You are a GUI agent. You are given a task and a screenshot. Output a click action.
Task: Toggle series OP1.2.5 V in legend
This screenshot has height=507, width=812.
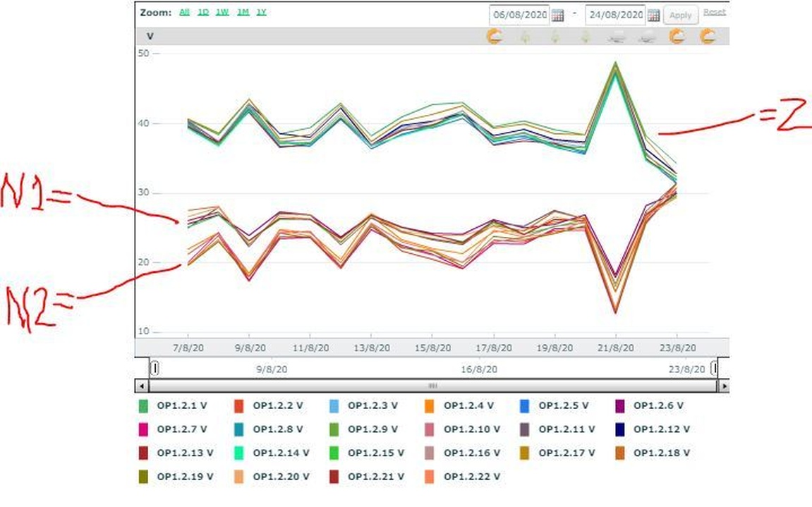[555, 406]
